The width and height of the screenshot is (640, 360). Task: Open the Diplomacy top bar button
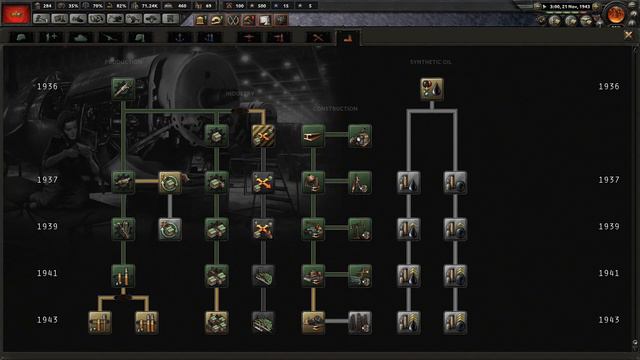[x=78, y=19]
